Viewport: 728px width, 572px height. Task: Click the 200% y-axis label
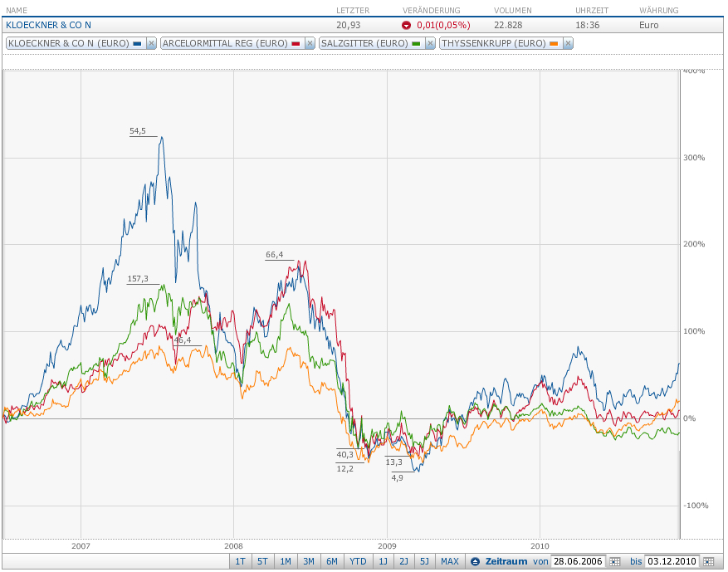694,244
